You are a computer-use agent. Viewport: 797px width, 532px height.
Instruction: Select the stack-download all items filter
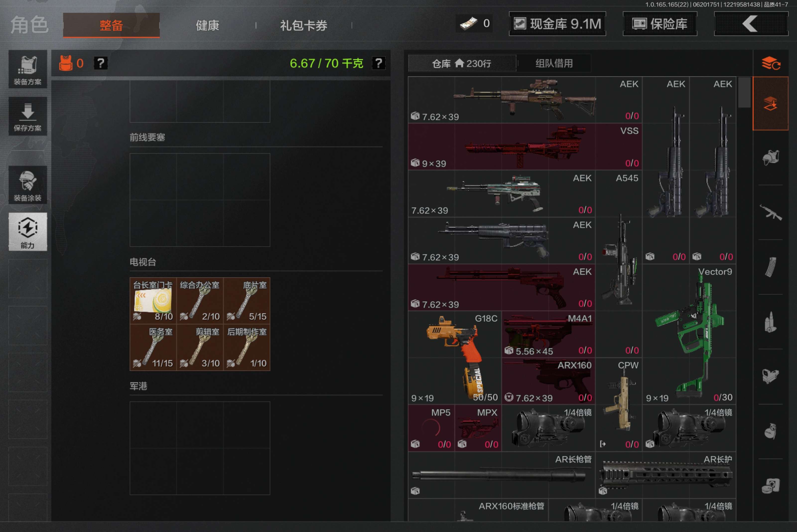(770, 103)
